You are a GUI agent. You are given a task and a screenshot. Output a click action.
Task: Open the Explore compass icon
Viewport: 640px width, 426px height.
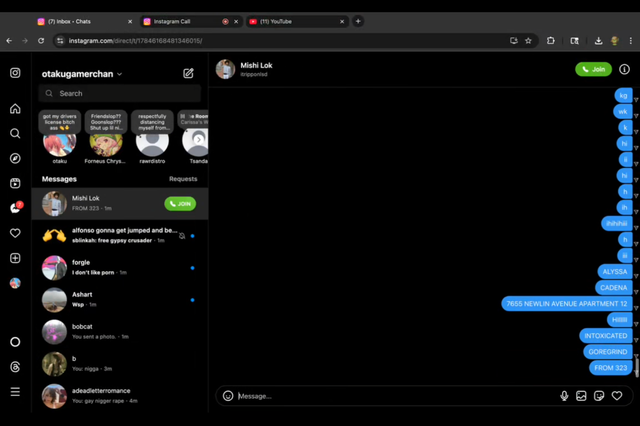click(x=15, y=158)
